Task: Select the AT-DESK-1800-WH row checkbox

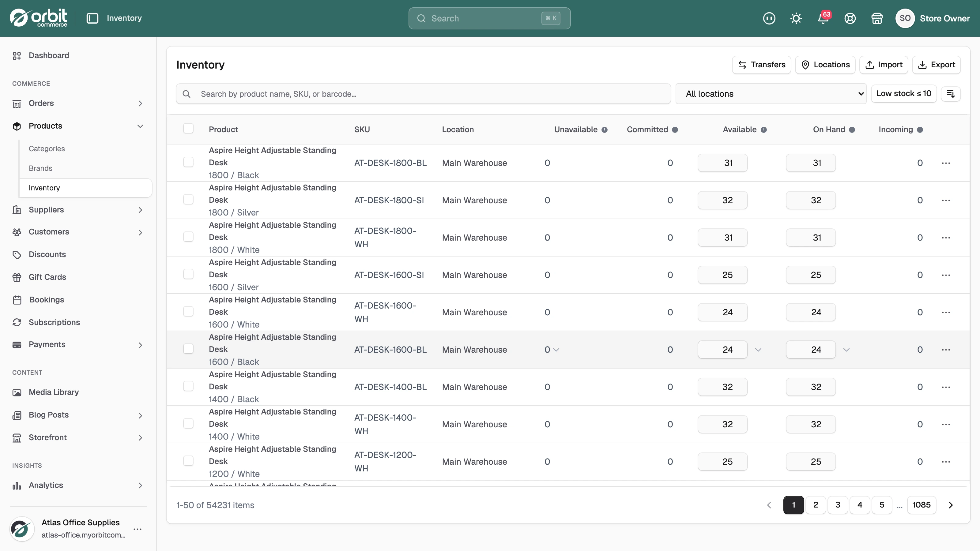Action: [x=188, y=237]
